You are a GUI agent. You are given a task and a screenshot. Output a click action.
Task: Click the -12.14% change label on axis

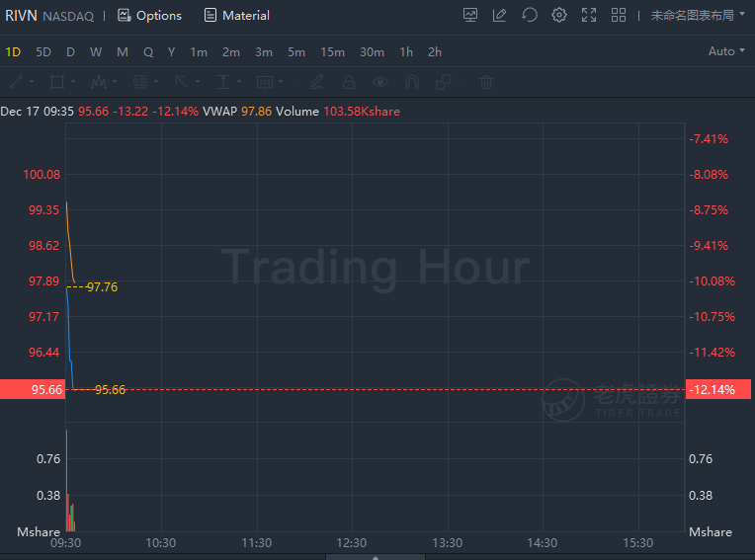[717, 389]
